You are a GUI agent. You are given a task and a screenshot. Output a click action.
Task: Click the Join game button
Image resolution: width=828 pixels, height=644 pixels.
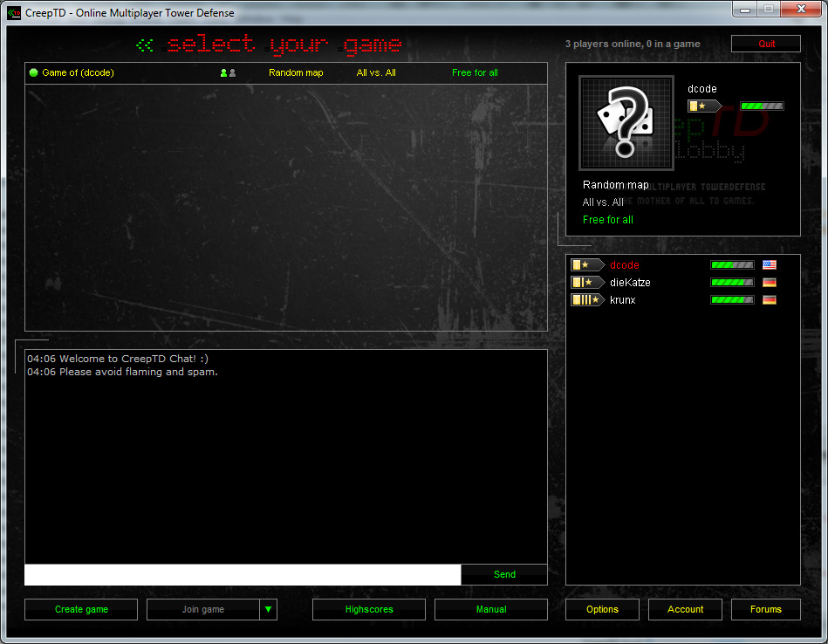point(203,609)
